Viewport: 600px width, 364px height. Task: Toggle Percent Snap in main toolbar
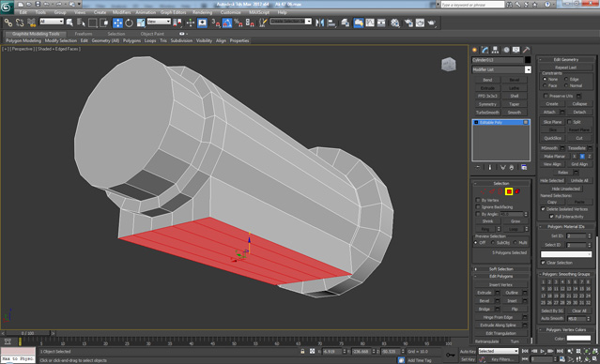tap(238, 23)
